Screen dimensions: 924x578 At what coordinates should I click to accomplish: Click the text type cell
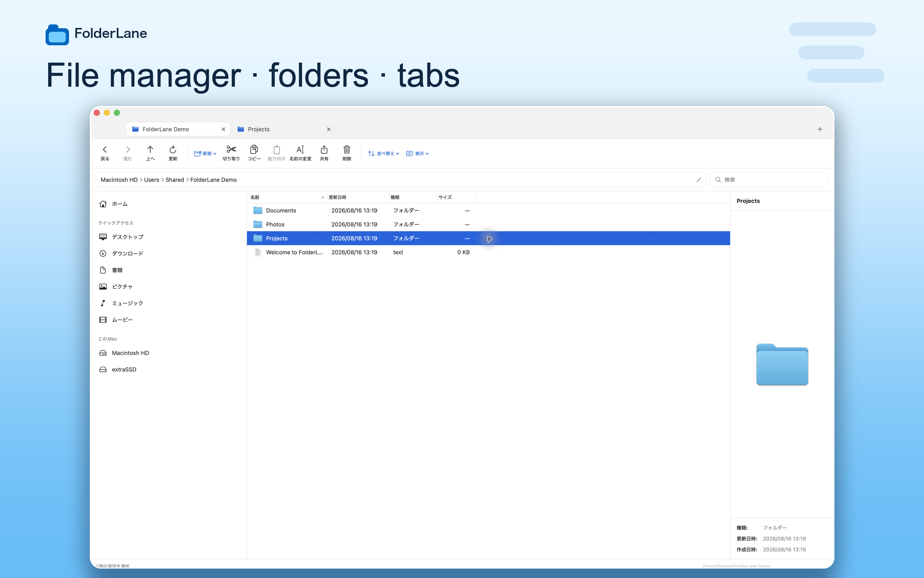[398, 252]
